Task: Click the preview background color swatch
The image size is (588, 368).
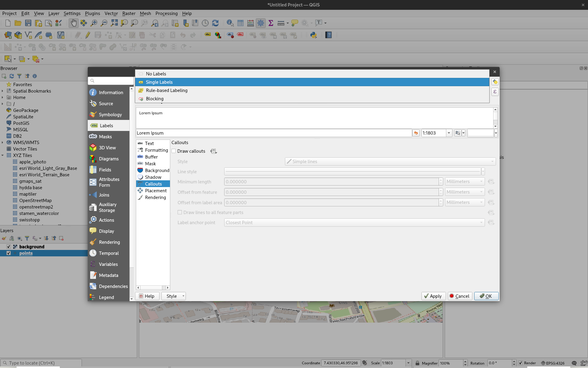Action: (480, 133)
